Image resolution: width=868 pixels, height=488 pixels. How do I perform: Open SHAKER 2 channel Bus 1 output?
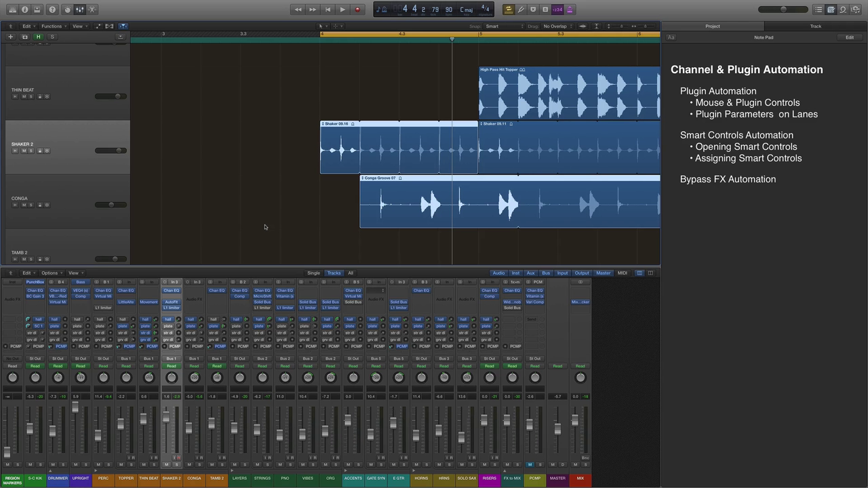click(171, 359)
